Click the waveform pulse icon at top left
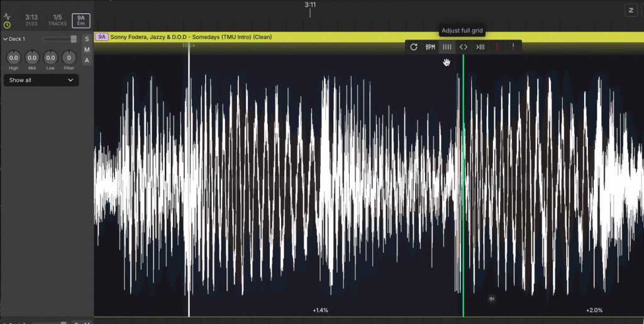644x324 pixels. (7, 16)
